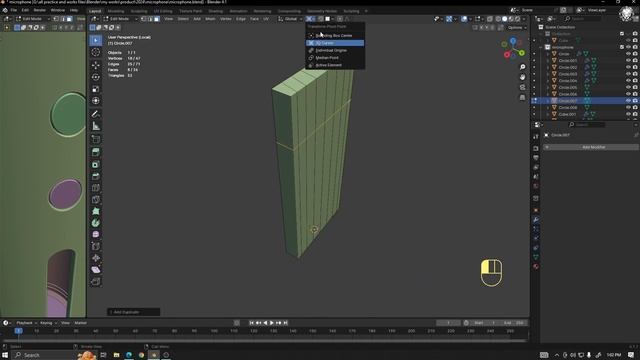Switch to the Modeling workspace tab
The image size is (640, 360).
click(116, 11)
